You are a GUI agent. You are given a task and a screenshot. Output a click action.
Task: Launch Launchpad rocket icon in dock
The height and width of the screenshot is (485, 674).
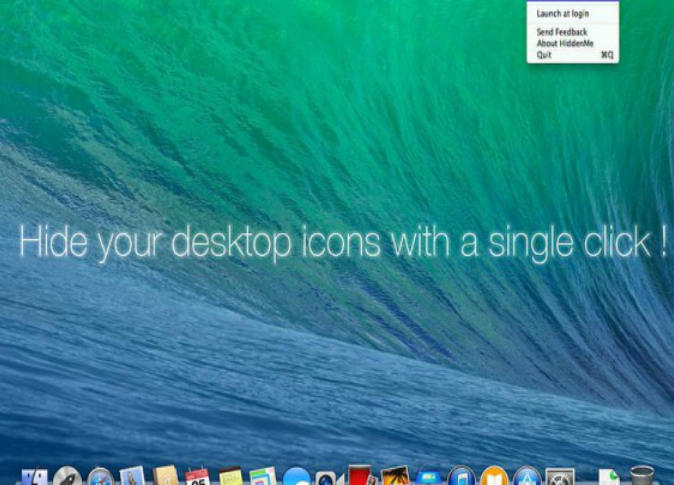(67, 478)
